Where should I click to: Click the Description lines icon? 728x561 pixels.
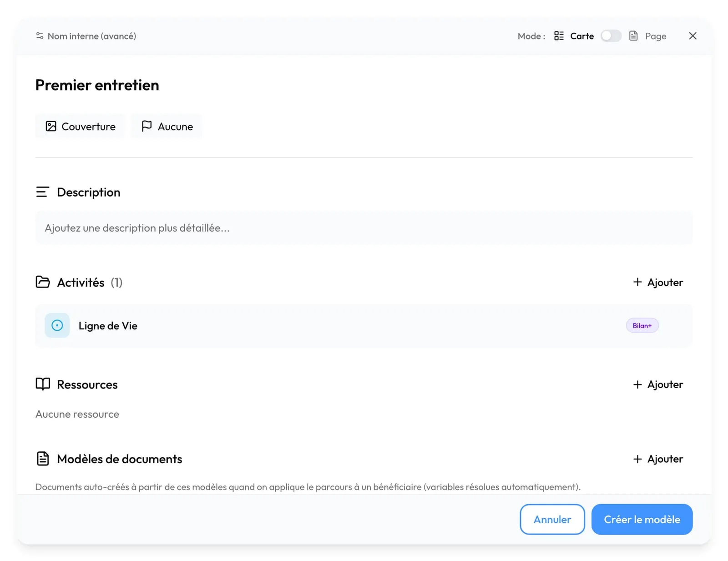coord(42,192)
